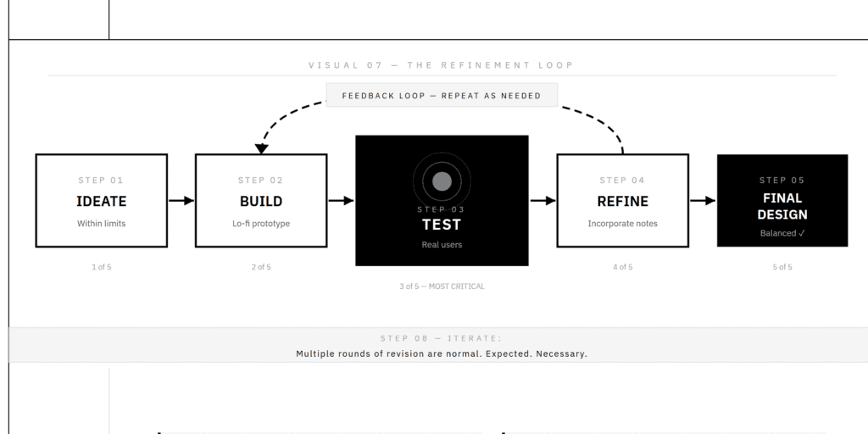Viewport: 868px width, 434px height.
Task: Click the arrow pointing to FINAL DESIGN
Action: (x=703, y=200)
